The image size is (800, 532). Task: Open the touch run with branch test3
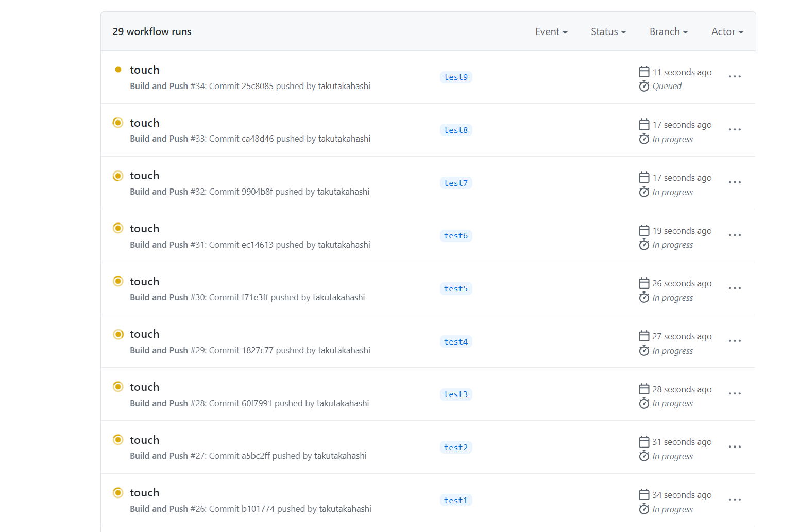(x=144, y=387)
